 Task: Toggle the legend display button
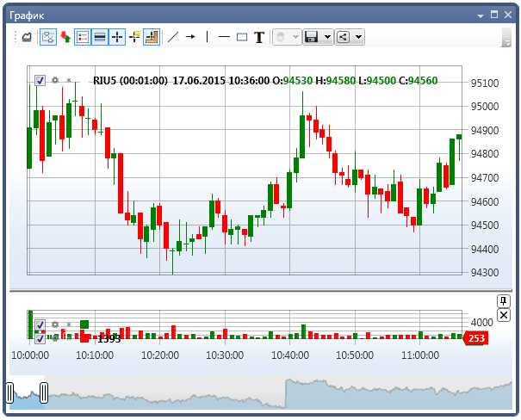pyautogui.click(x=83, y=37)
